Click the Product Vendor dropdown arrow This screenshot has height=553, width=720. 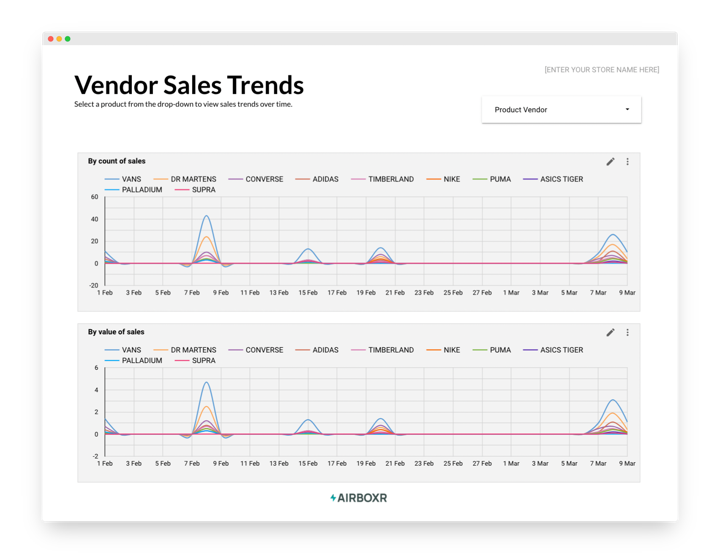point(627,109)
